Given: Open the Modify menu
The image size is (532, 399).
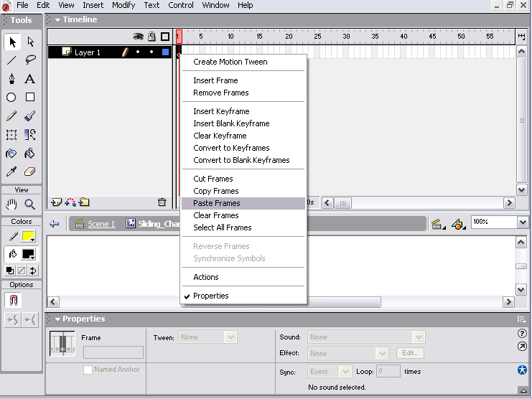Looking at the screenshot, I should pyautogui.click(x=123, y=5).
